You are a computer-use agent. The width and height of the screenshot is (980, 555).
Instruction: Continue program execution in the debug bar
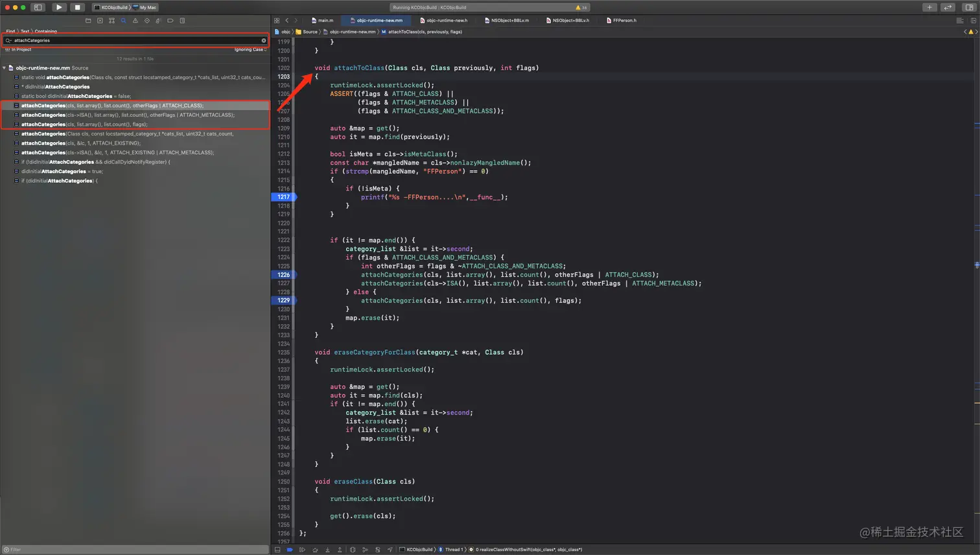coord(302,550)
